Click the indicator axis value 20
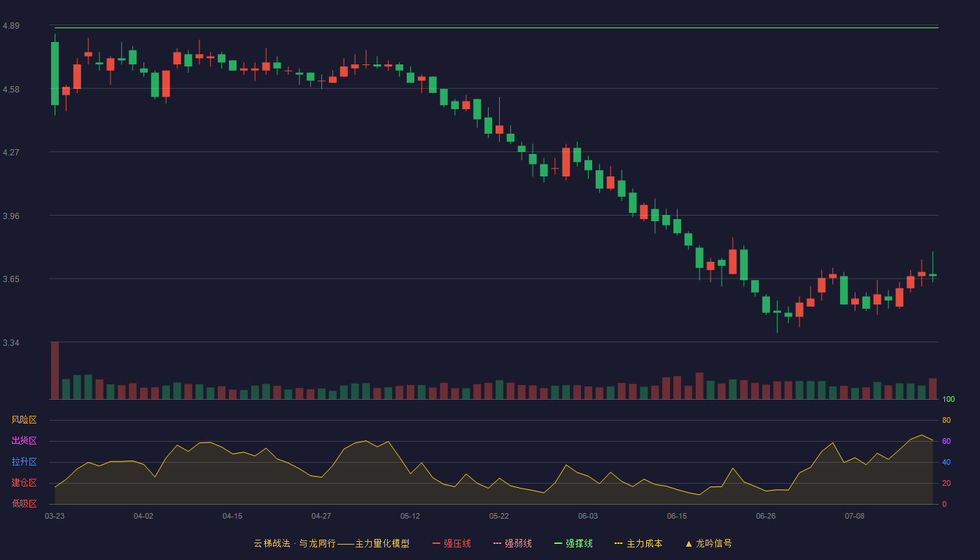Image resolution: width=980 pixels, height=560 pixels. click(x=946, y=483)
